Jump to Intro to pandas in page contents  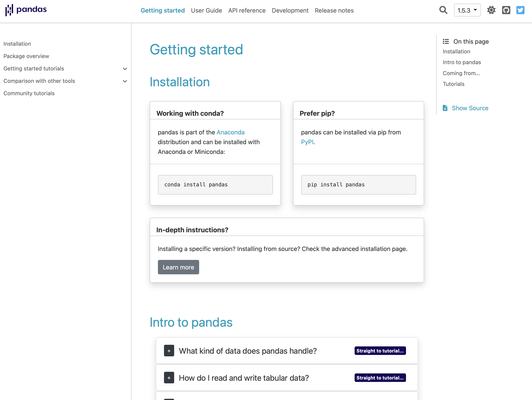coord(462,62)
